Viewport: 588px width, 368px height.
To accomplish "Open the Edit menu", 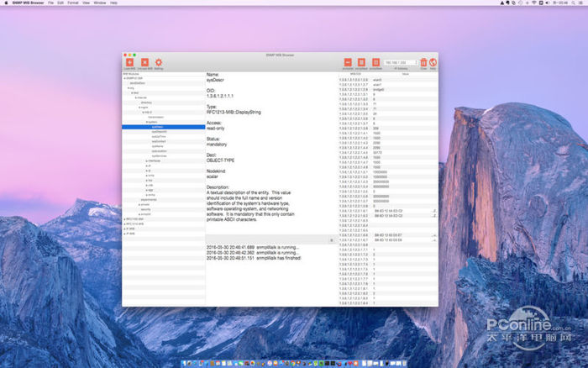I will tap(60, 3).
